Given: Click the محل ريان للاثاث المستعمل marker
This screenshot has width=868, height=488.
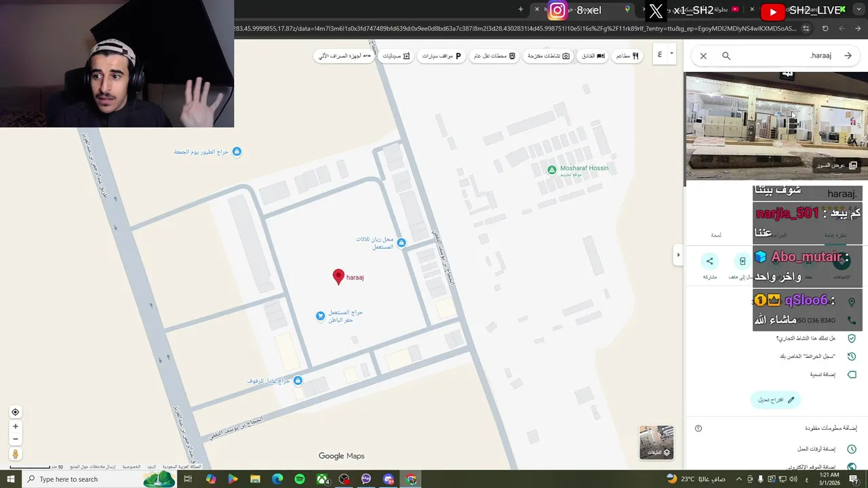Looking at the screenshot, I should click(x=401, y=243).
